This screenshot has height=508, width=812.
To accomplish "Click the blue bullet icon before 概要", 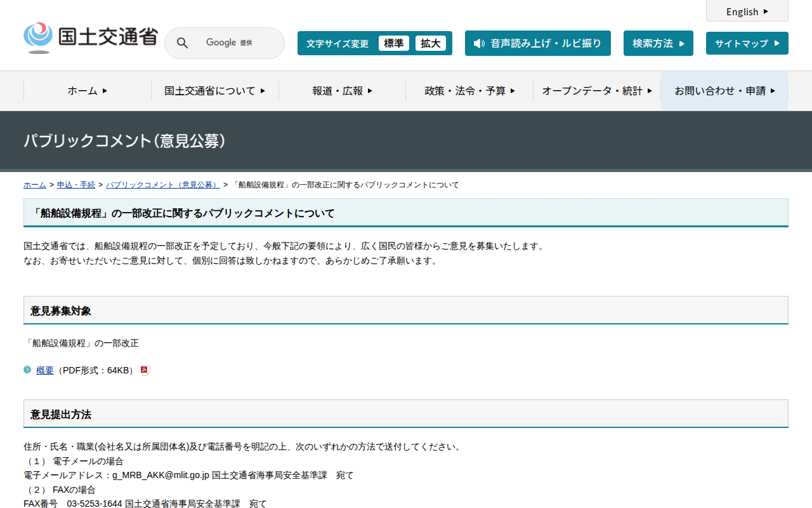I will 27,370.
